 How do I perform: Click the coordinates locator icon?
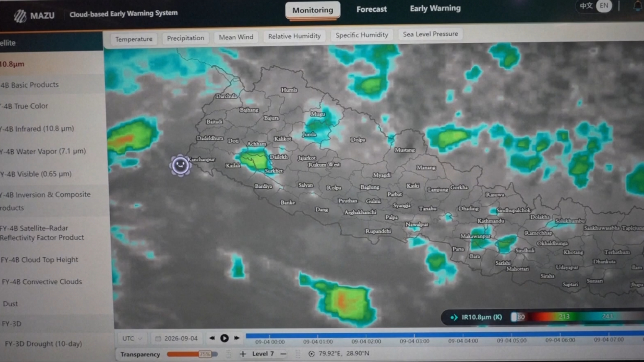(311, 354)
